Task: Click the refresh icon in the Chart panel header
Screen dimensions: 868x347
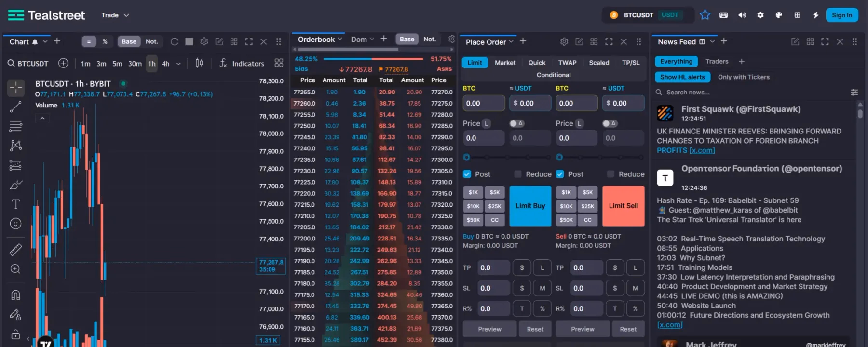Action: pos(175,41)
